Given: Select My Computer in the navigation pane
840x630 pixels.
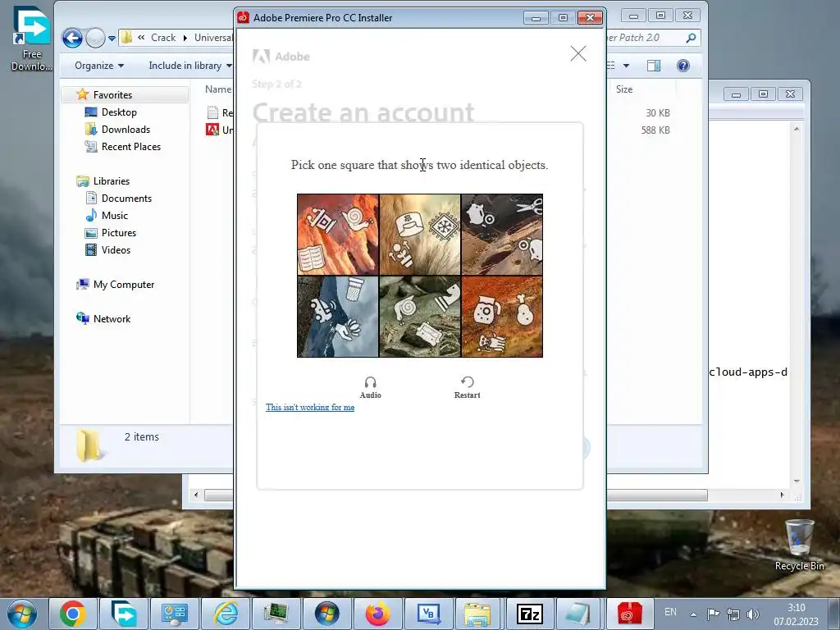Looking at the screenshot, I should click(123, 285).
